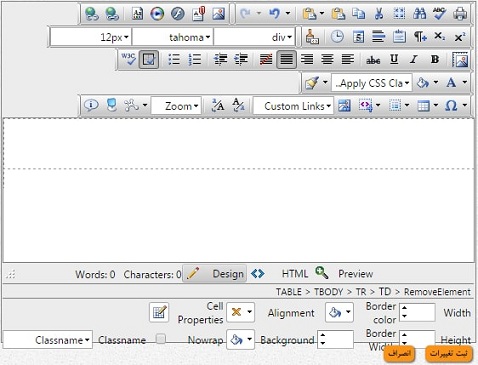This screenshot has height=365, width=478.
Task: Open the cell Background color picker
Action: click(240, 339)
